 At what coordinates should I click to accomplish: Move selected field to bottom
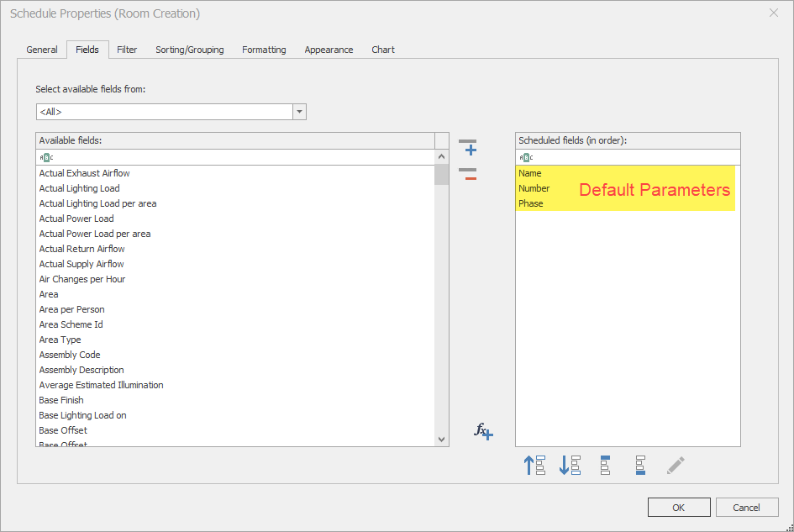640,465
